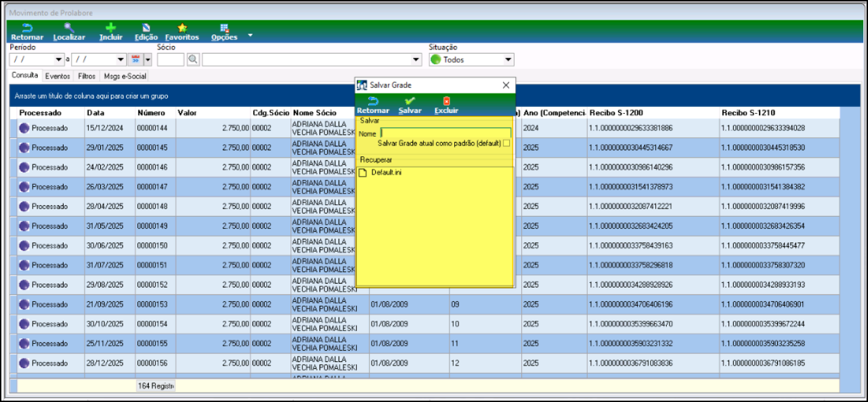
Task: Open Favoritos with the star icon
Action: point(182,32)
